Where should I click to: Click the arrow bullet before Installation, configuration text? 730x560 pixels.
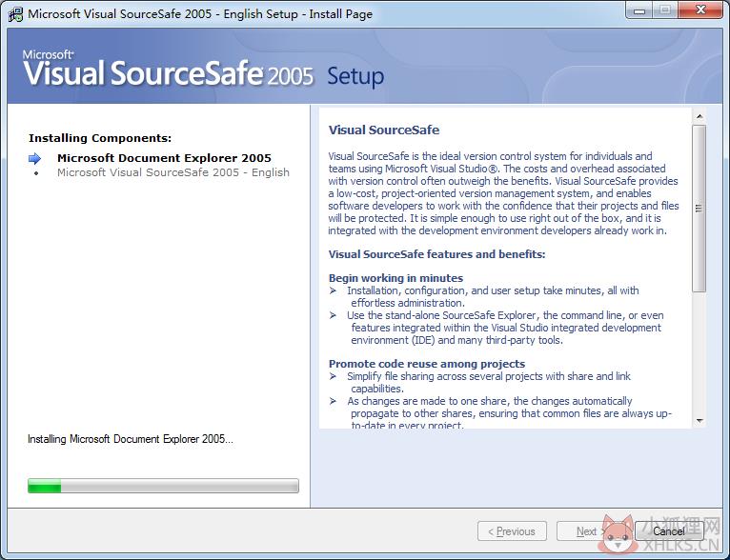333,290
